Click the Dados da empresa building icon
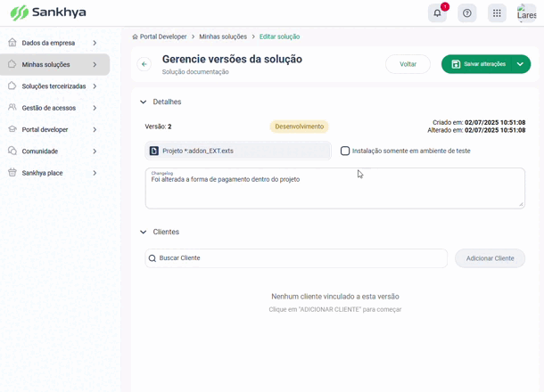 [12, 42]
